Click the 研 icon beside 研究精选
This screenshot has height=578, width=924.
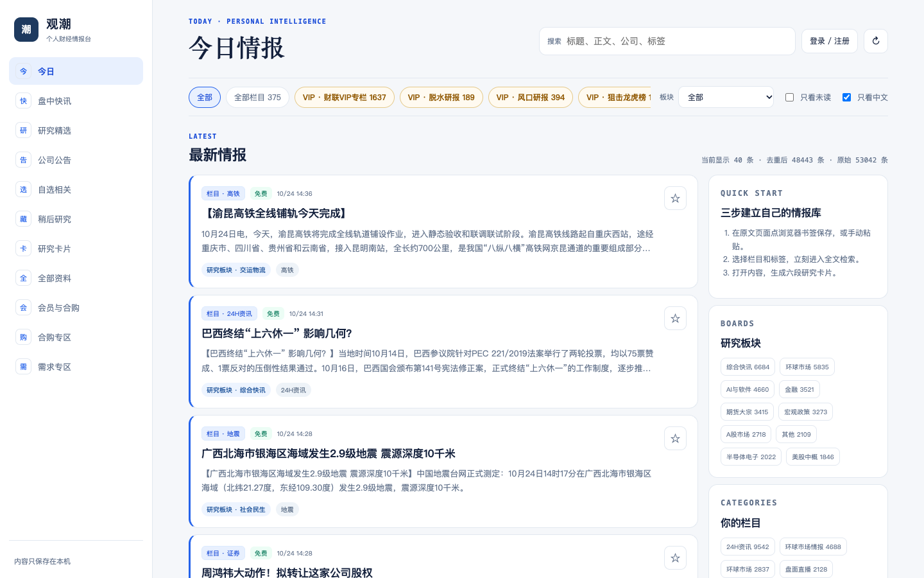coord(23,130)
